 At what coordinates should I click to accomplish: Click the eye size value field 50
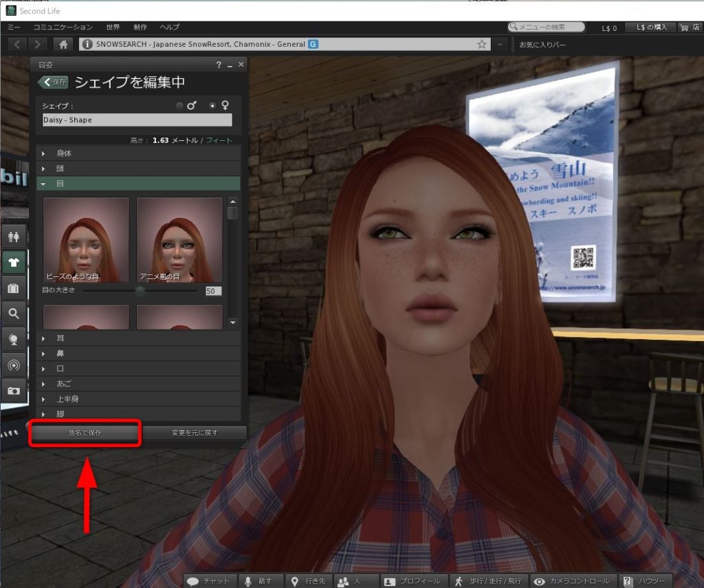[x=213, y=291]
